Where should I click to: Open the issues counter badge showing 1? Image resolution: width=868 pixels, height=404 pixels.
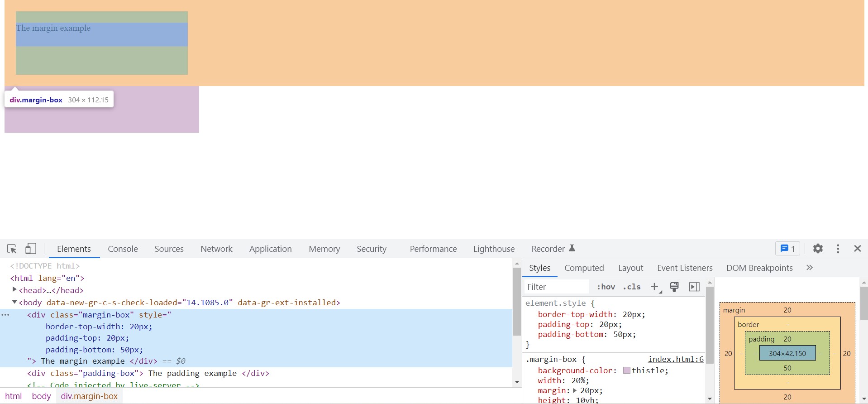[787, 249]
